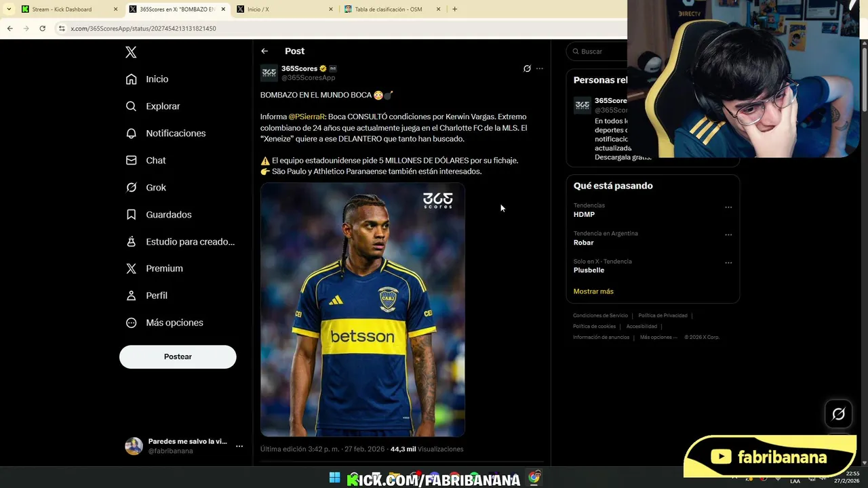Open Estudio para creadores
The height and width of the screenshot is (488, 868).
click(180, 242)
